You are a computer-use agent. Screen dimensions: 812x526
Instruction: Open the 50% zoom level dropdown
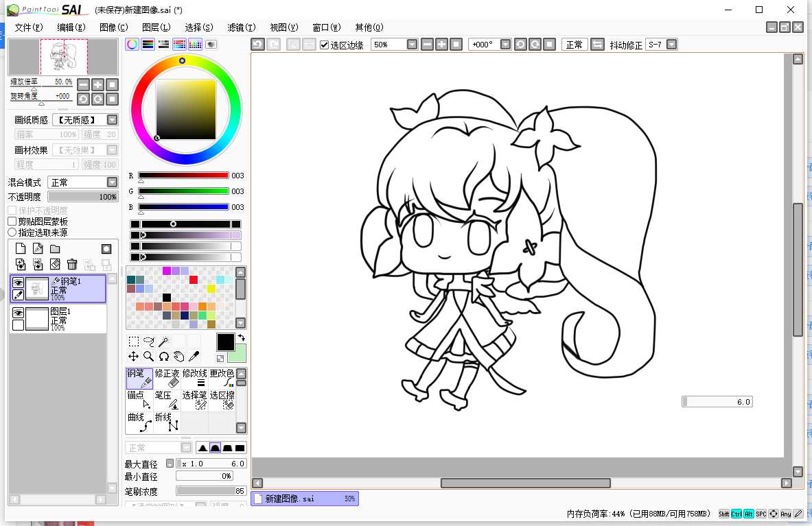(x=412, y=45)
